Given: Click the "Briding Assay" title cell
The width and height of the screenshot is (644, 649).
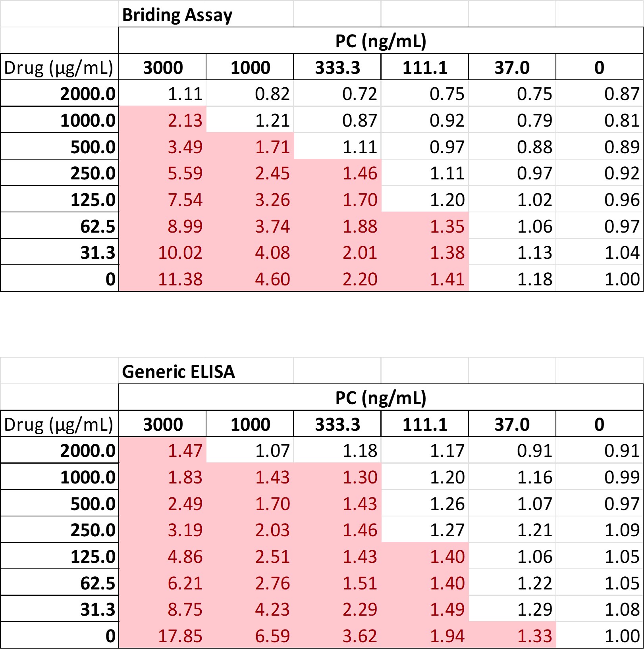Looking at the screenshot, I should coord(177,15).
